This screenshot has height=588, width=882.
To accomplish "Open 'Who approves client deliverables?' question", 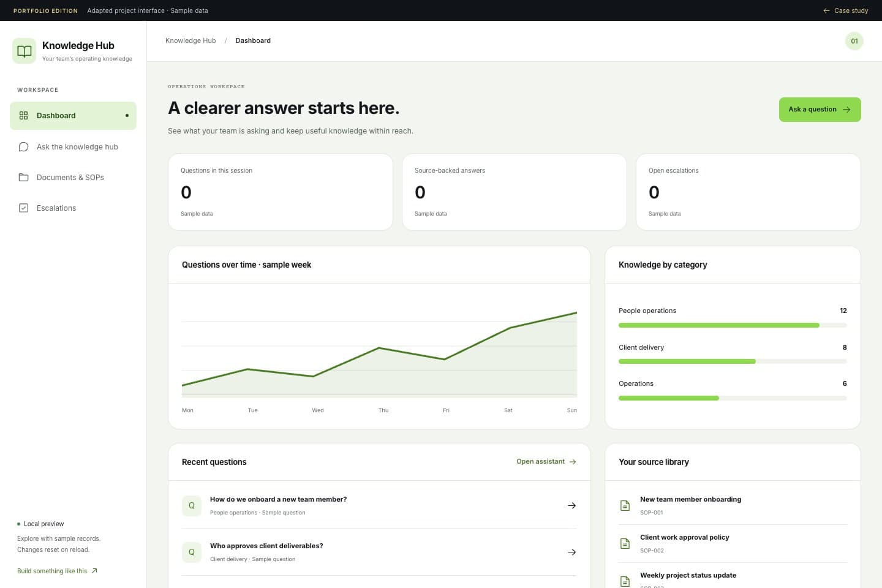I will point(379,552).
